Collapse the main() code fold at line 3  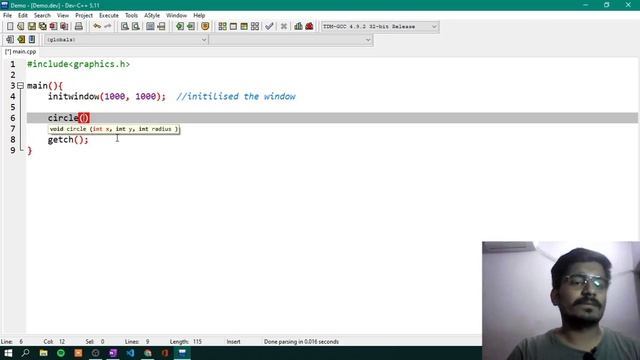(20, 86)
